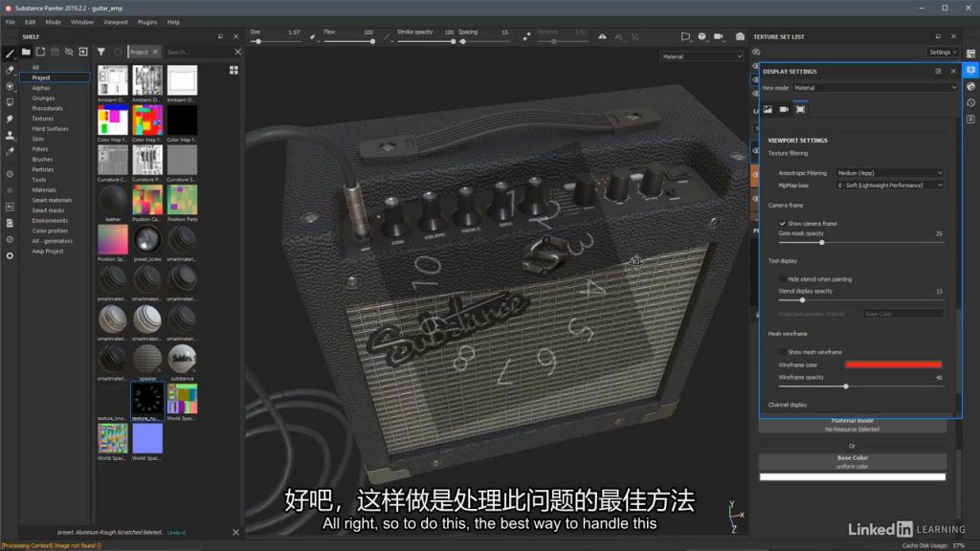This screenshot has height=551, width=980.
Task: Click the shelf filter funnel icon
Action: [101, 52]
